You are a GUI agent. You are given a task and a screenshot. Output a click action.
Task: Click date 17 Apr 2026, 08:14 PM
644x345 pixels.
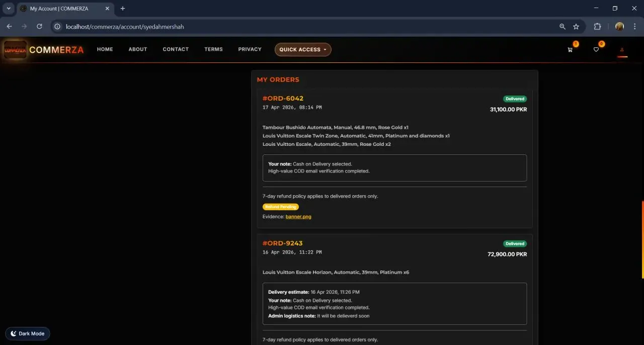[292, 108]
